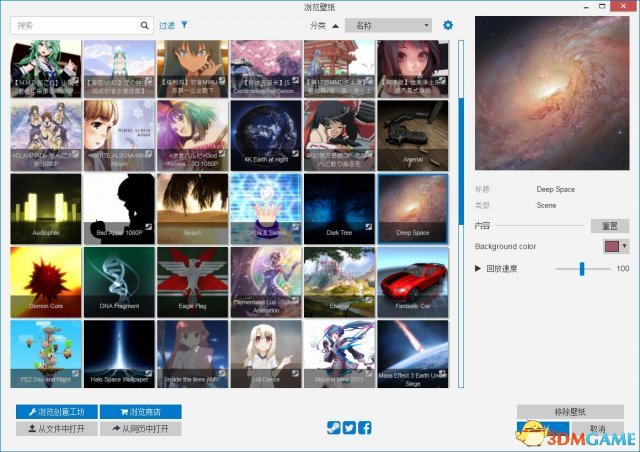Image resolution: width=640 pixels, height=452 pixels.
Task: Open settings gear icon
Action: tap(448, 25)
